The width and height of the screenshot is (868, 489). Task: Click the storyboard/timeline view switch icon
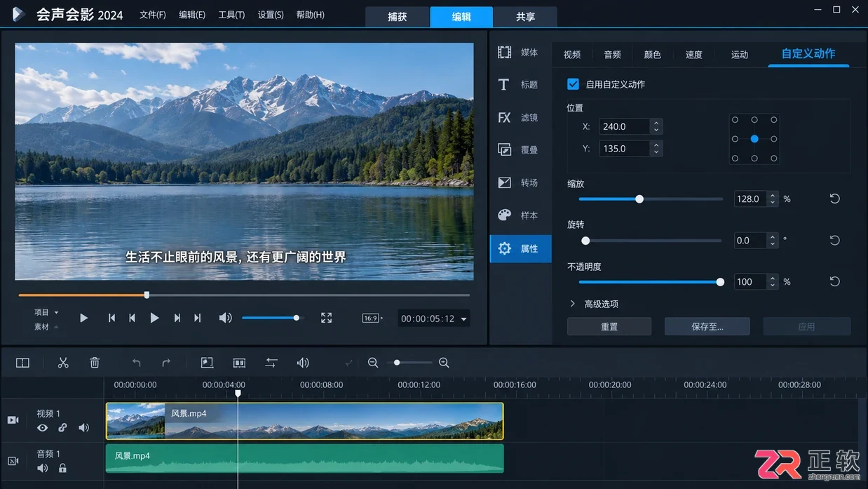click(x=22, y=363)
